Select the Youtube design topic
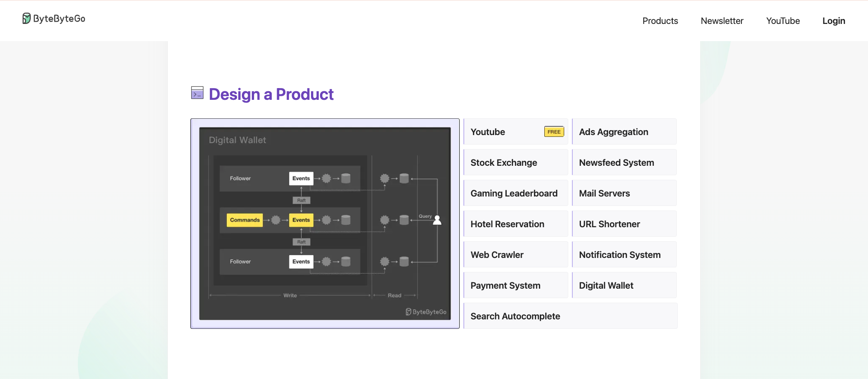Image resolution: width=868 pixels, height=379 pixels. click(516, 132)
